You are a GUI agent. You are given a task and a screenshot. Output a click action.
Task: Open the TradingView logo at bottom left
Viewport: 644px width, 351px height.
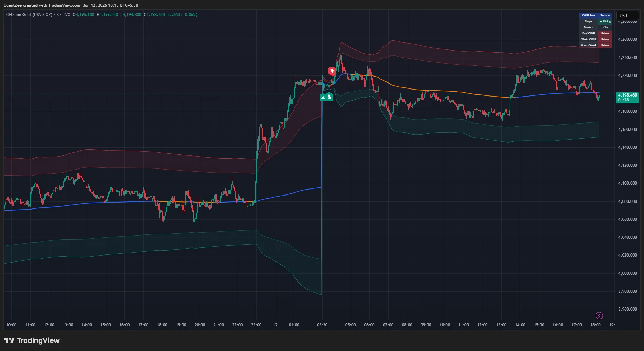click(32, 340)
